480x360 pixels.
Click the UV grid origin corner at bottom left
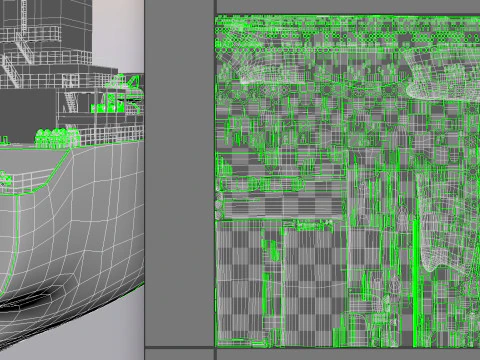click(x=216, y=348)
